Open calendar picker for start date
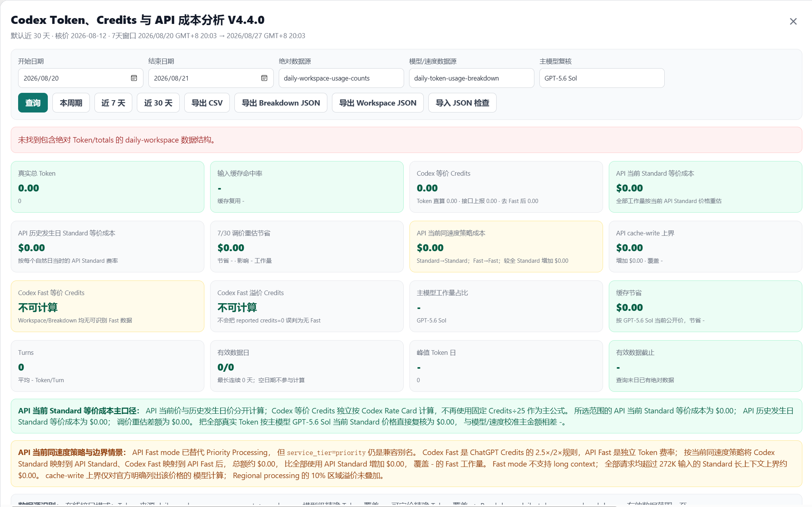 point(134,78)
